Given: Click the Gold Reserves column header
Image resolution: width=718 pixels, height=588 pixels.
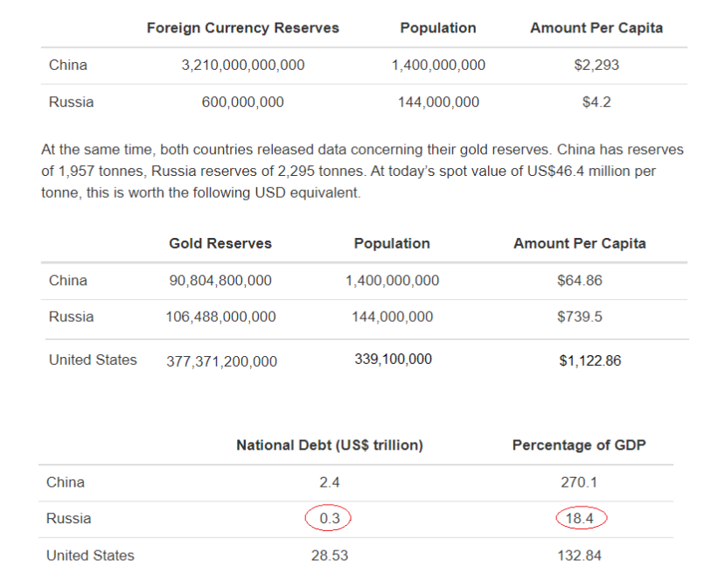Looking at the screenshot, I should tap(220, 243).
